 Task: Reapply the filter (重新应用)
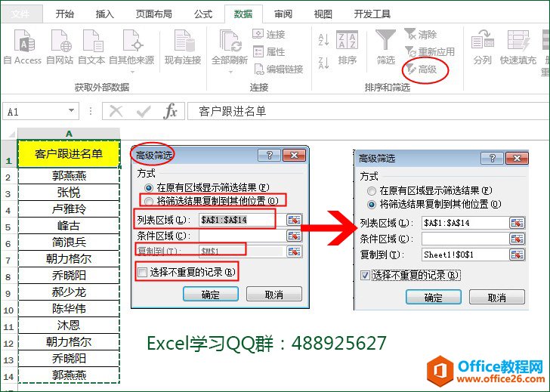pos(430,52)
